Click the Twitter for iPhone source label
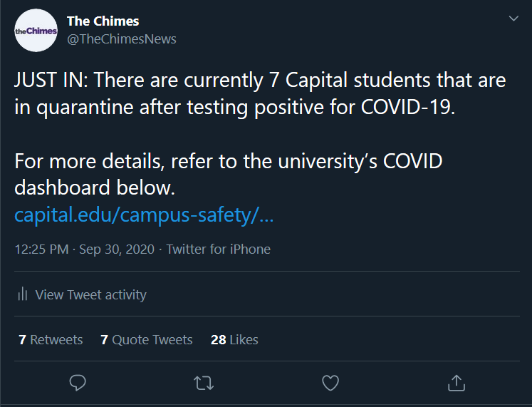This screenshot has height=407, width=532. click(x=218, y=249)
